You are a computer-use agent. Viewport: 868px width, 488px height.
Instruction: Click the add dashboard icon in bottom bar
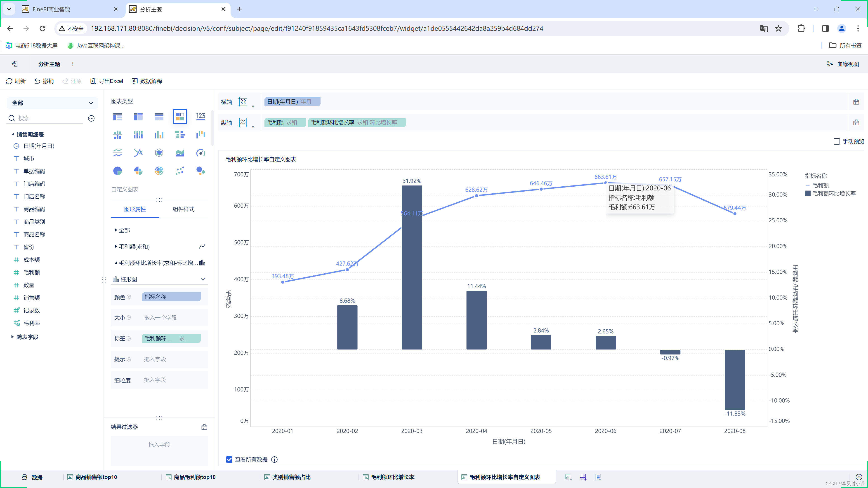(583, 477)
